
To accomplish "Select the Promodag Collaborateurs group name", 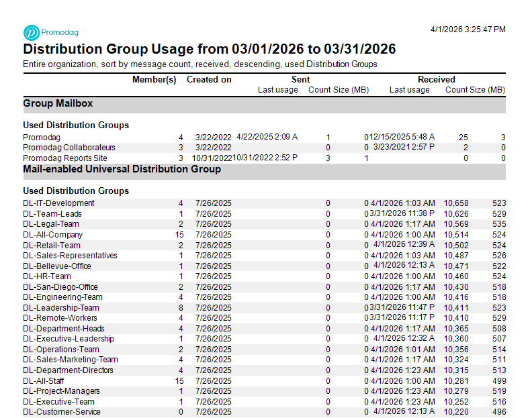I will click(x=69, y=148).
